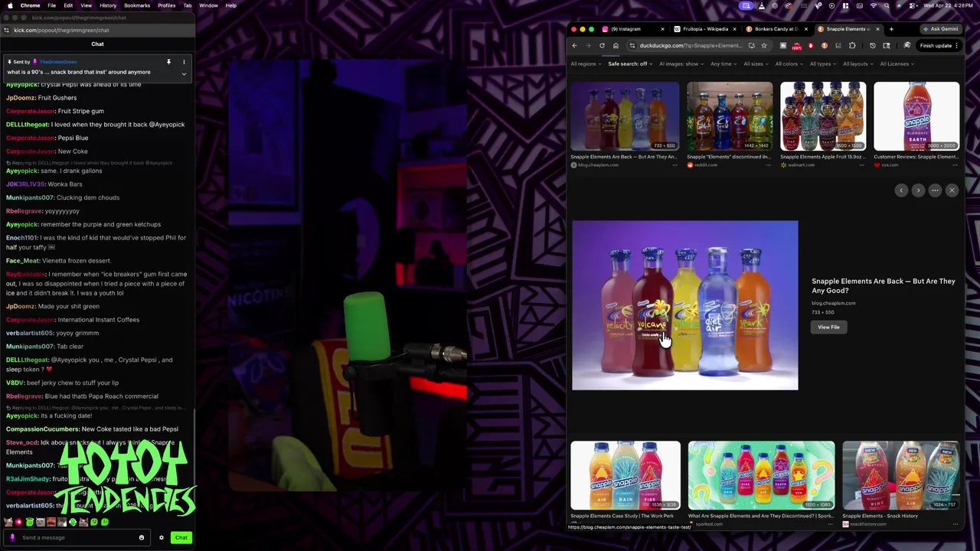This screenshot has height=551, width=980.
Task: Open Ask Gemini button
Action: tap(941, 29)
